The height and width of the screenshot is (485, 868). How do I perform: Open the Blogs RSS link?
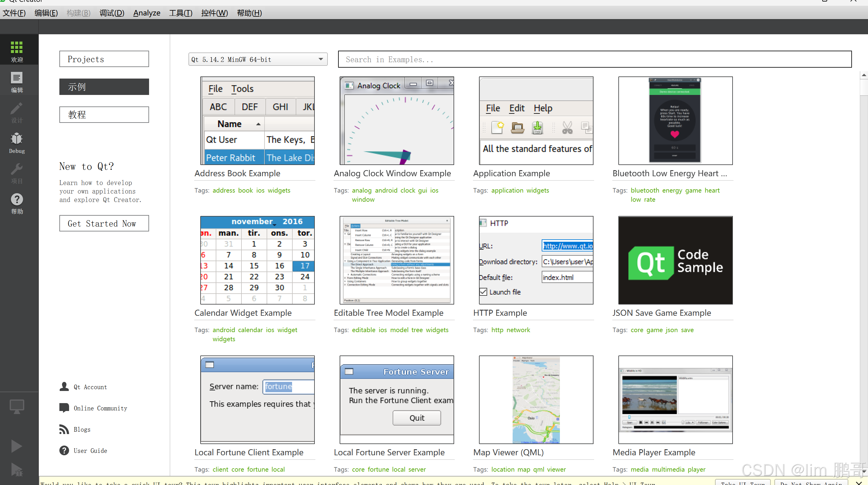pyautogui.click(x=82, y=429)
